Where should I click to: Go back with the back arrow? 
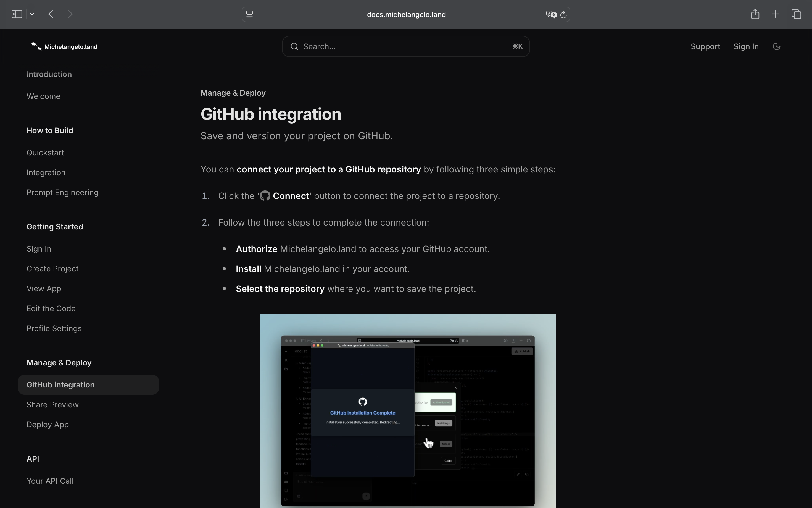tap(51, 14)
